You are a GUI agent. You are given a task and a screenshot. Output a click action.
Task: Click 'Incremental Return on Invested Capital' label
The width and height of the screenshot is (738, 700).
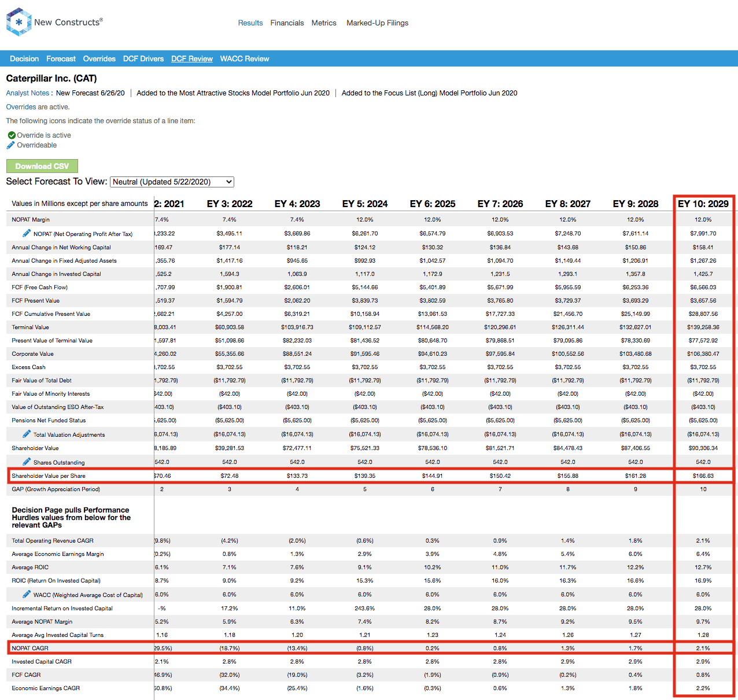point(62,609)
